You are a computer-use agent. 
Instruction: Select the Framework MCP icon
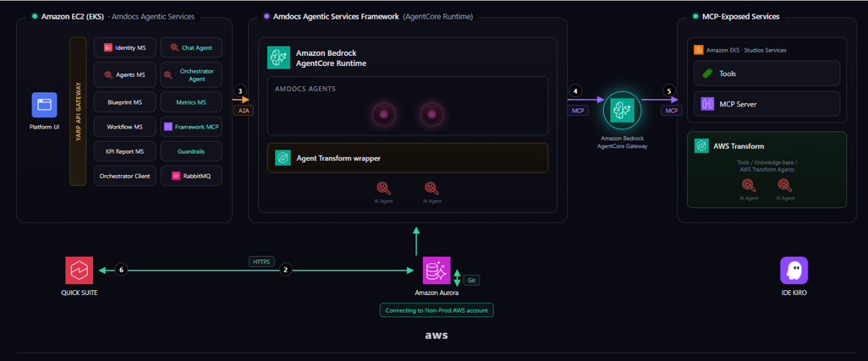pyautogui.click(x=168, y=127)
